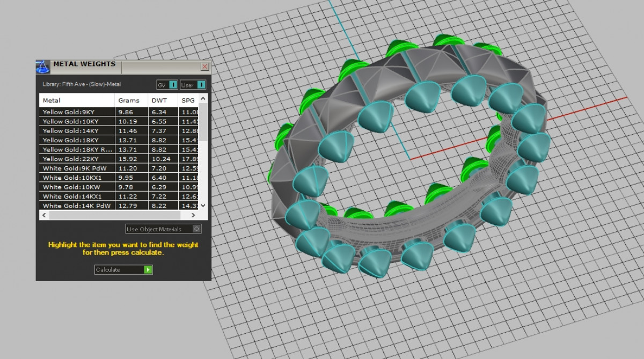This screenshot has width=644, height=359.
Task: Toggle the GV library switch
Action: [173, 85]
